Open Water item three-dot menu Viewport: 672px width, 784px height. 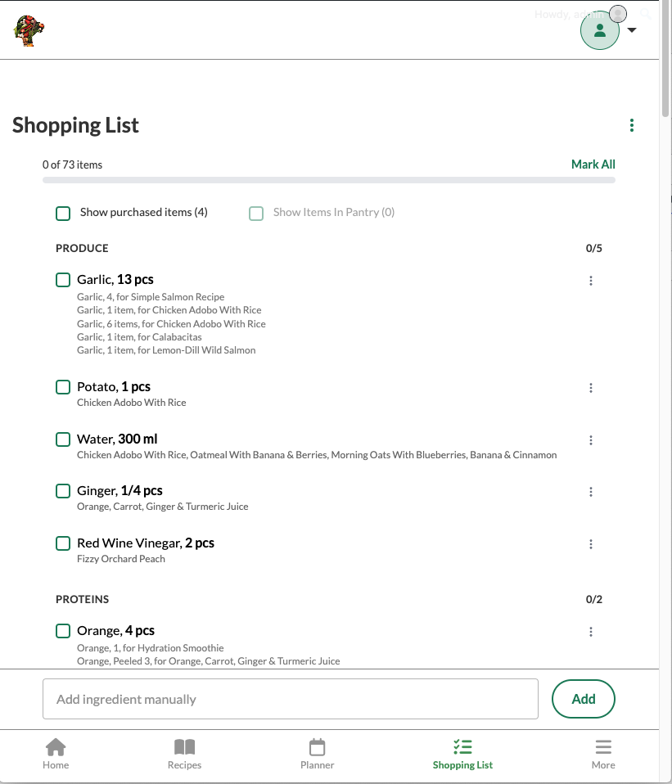[x=590, y=440]
